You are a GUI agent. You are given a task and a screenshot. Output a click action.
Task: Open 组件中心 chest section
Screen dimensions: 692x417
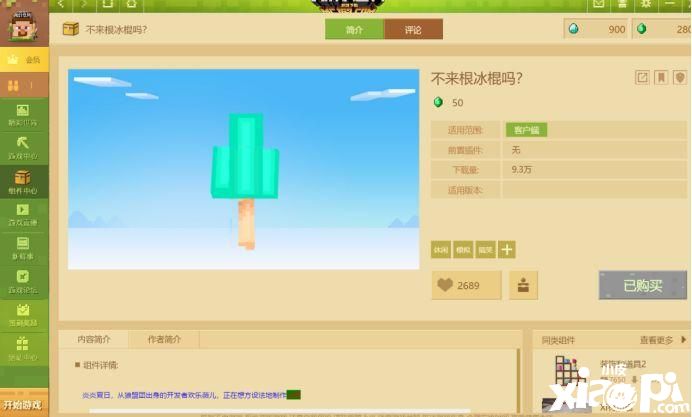point(24,182)
